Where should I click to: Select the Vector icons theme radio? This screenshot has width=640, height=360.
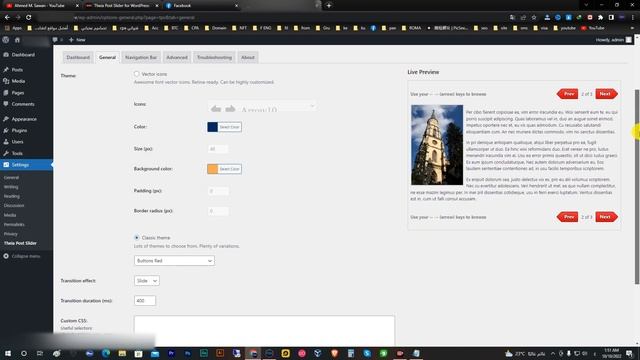tap(136, 74)
